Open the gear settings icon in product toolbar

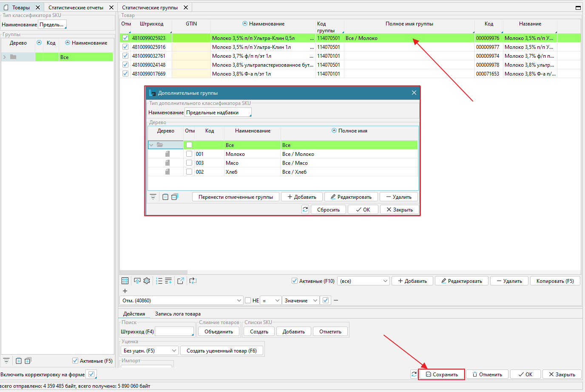[147, 281]
